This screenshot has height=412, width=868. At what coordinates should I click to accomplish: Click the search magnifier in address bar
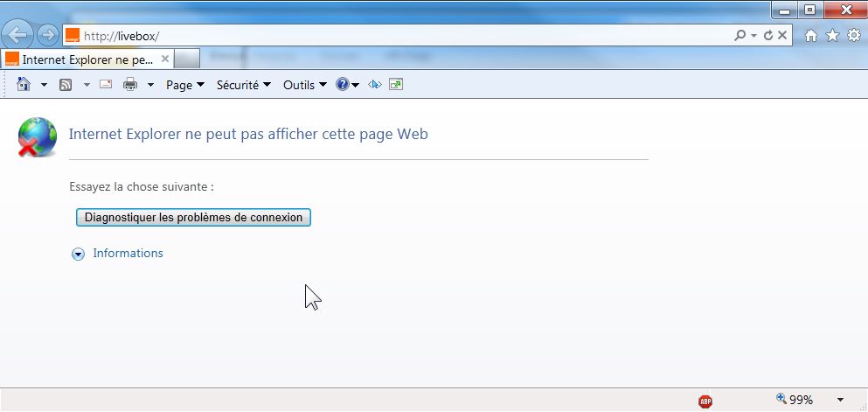740,36
